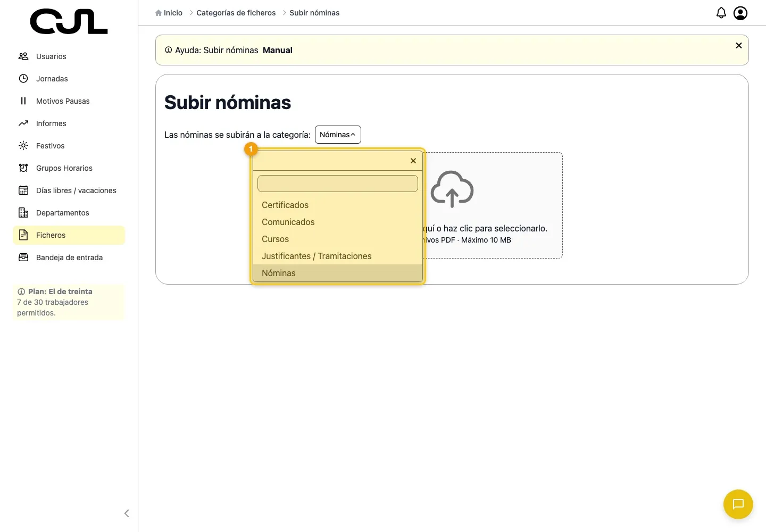Screen dimensions: 766x532
Task: Open the chat support bubble button
Action: click(738, 504)
